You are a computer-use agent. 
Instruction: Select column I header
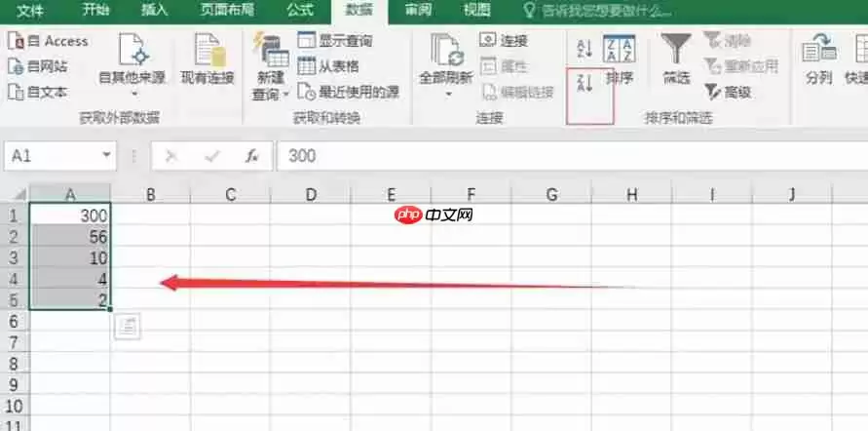(712, 194)
